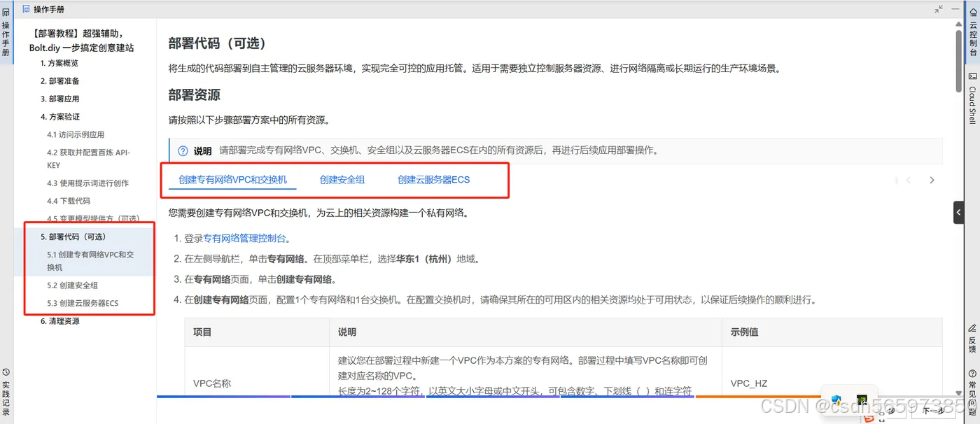Screen dimensions: 980x424
Task: Open the 常见问题 help panel
Action: tap(973, 392)
